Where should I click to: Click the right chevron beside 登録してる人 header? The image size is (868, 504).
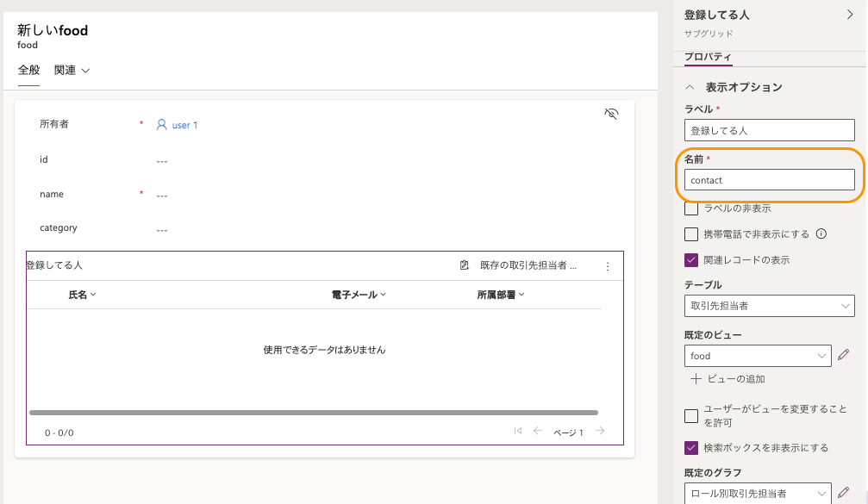(x=849, y=15)
